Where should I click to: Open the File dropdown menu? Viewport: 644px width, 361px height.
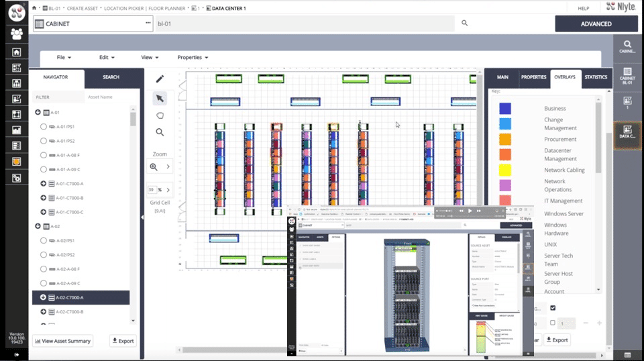point(64,58)
